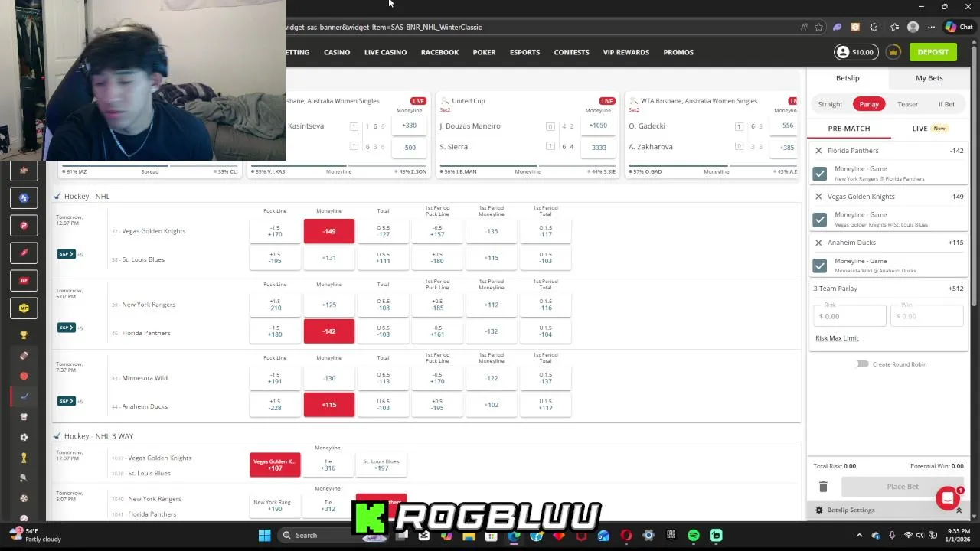980x551 pixels.
Task: Open POKER menu
Action: click(484, 52)
